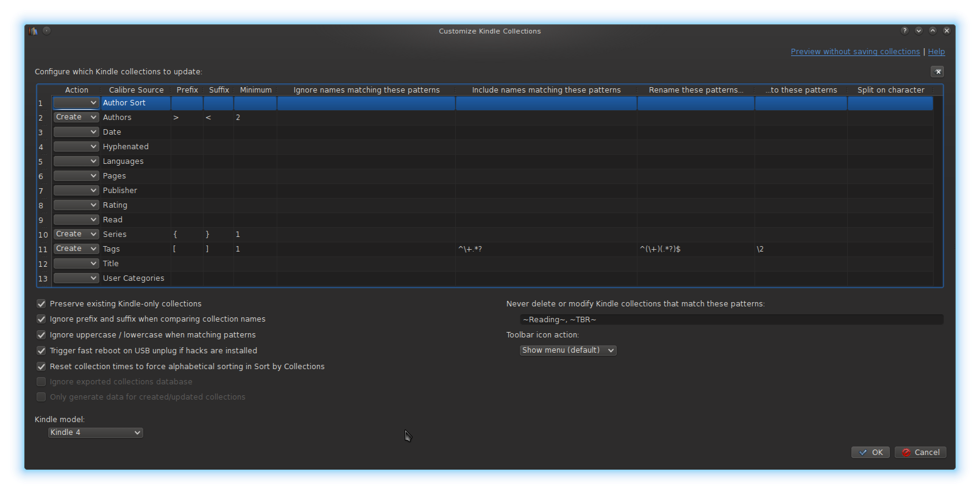Toggle Ignore prefix and suffix when comparing
This screenshot has height=494, width=980.
coord(41,319)
